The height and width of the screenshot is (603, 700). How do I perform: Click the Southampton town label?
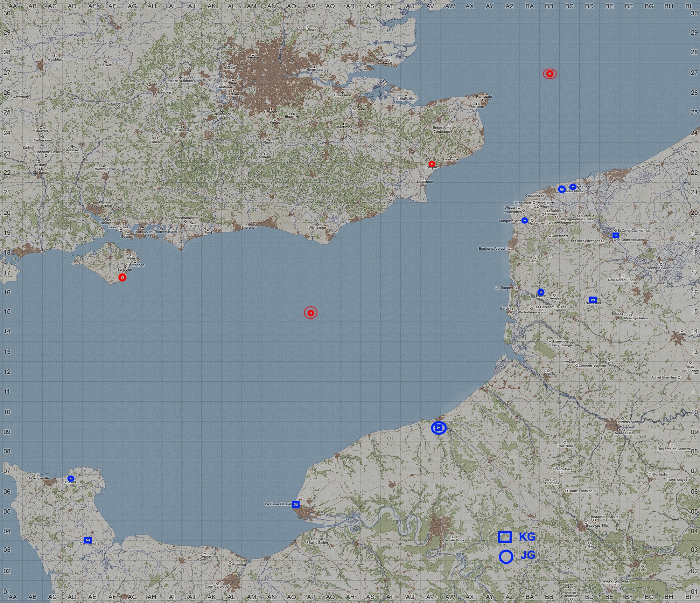pos(101,206)
